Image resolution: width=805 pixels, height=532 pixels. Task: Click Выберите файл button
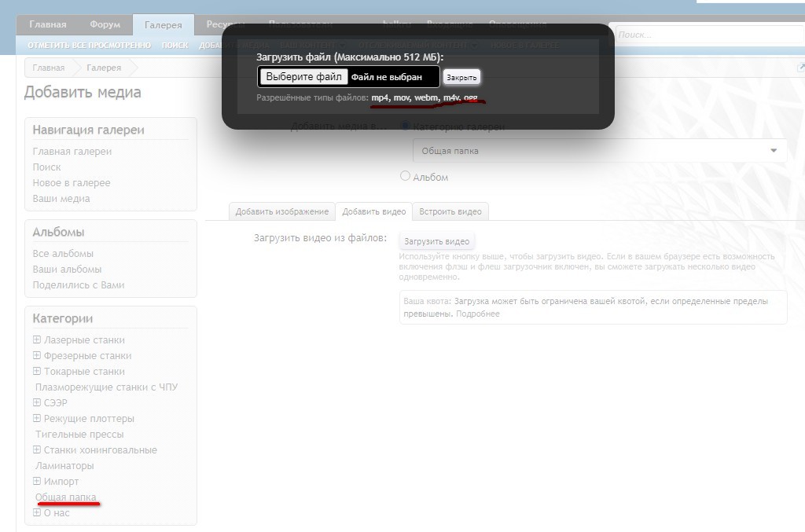[304, 77]
